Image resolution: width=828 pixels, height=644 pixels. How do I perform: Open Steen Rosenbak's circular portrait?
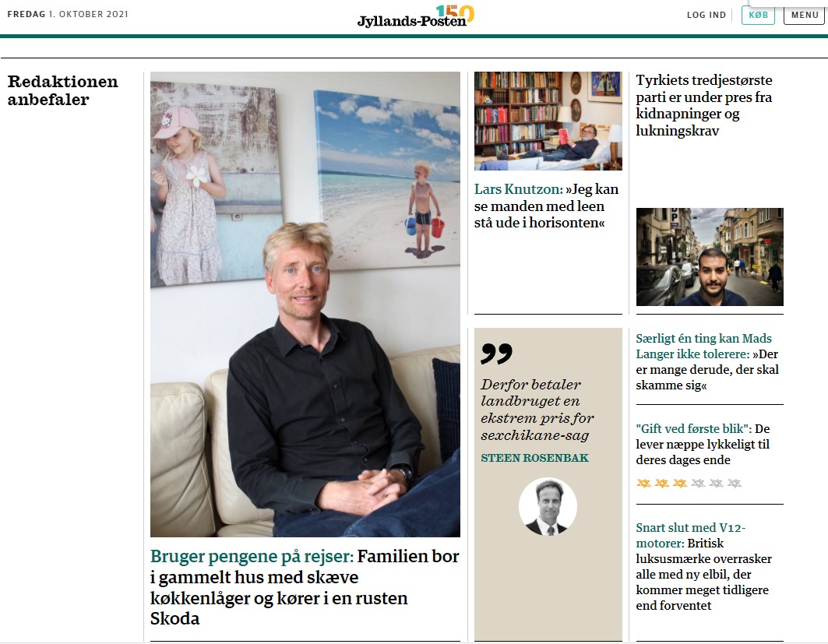(x=548, y=506)
